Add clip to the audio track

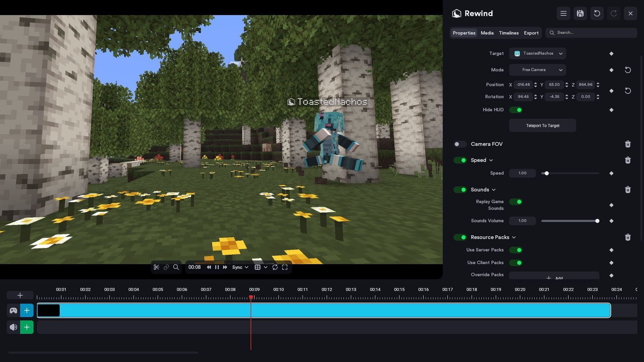tap(27, 327)
